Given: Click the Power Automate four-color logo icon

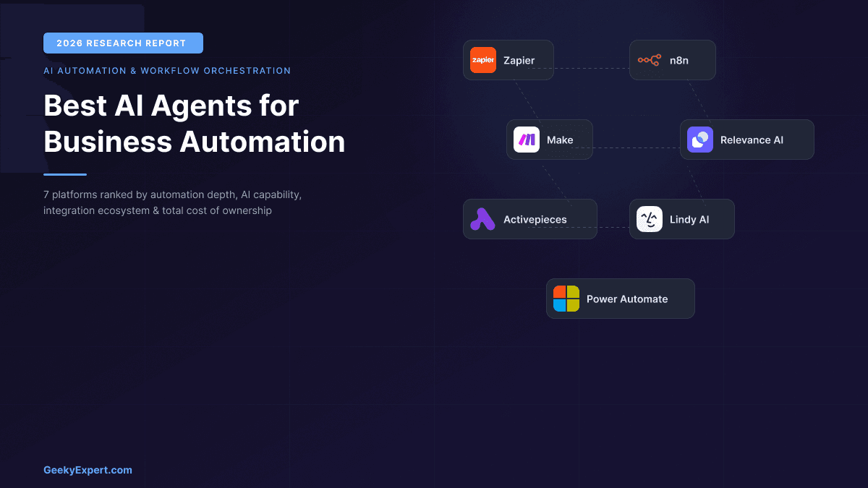Looking at the screenshot, I should click(566, 299).
